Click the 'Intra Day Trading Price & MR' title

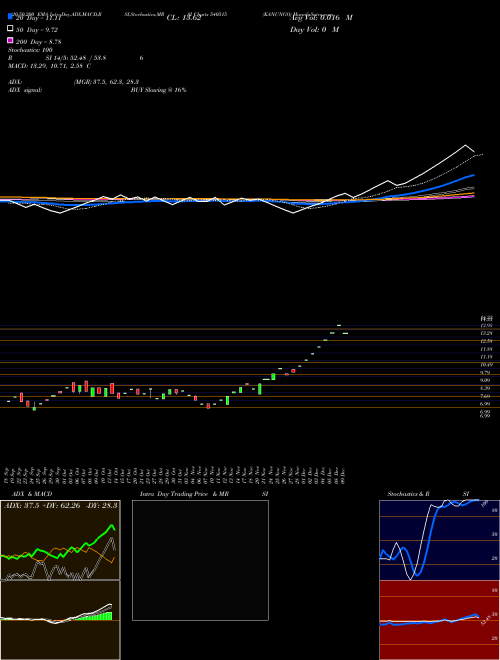point(184,494)
